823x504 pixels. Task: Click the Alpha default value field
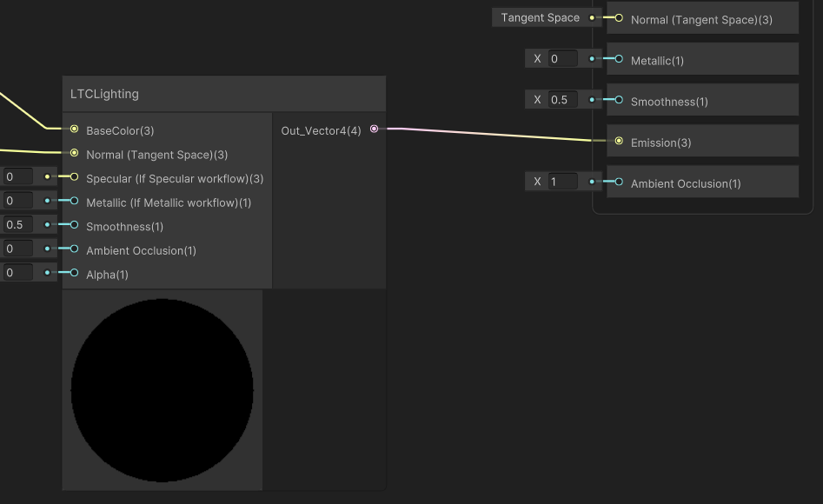[x=17, y=273]
